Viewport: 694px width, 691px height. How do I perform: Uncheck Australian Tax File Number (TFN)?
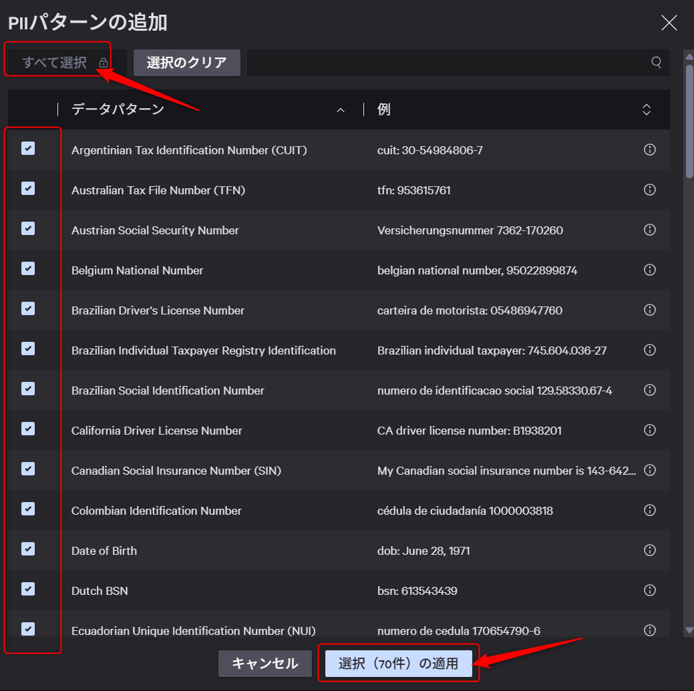coord(28,189)
